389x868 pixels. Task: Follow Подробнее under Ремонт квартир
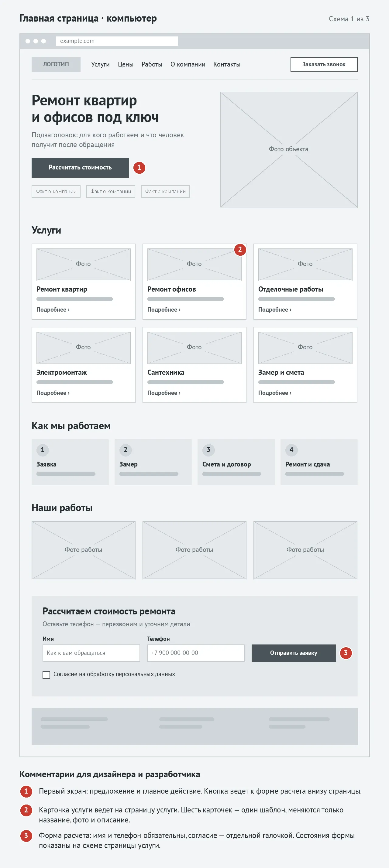[53, 310]
